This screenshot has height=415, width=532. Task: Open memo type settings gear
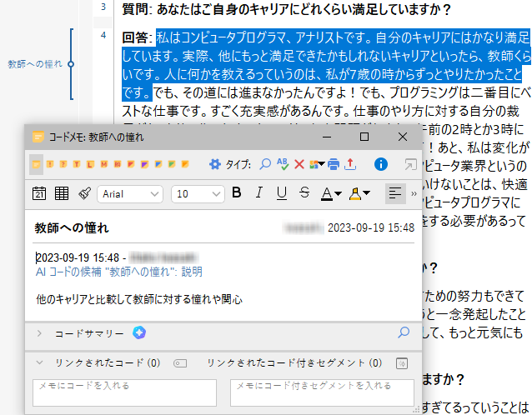[x=215, y=164]
